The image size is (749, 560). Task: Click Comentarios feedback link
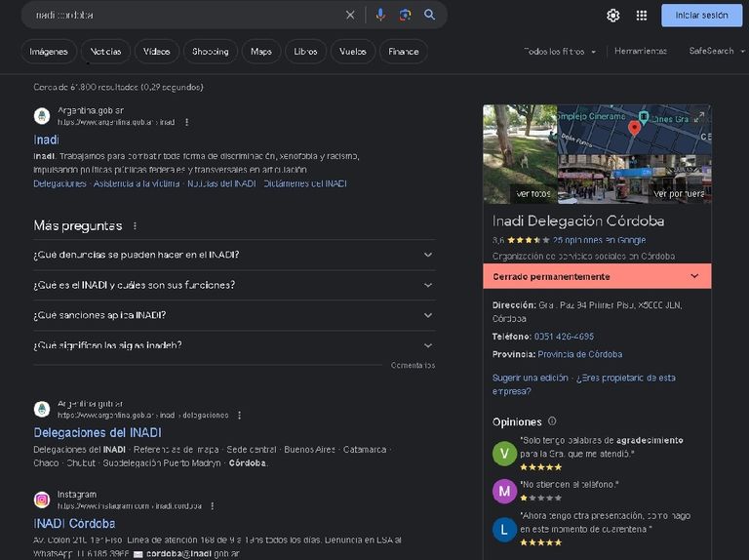click(x=413, y=366)
